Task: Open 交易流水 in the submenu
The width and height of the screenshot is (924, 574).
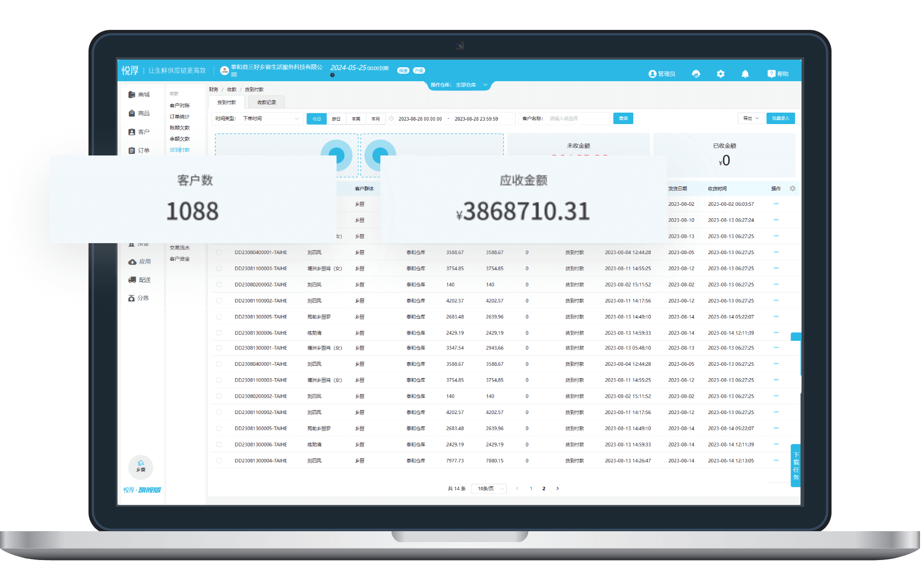Action: (x=180, y=248)
